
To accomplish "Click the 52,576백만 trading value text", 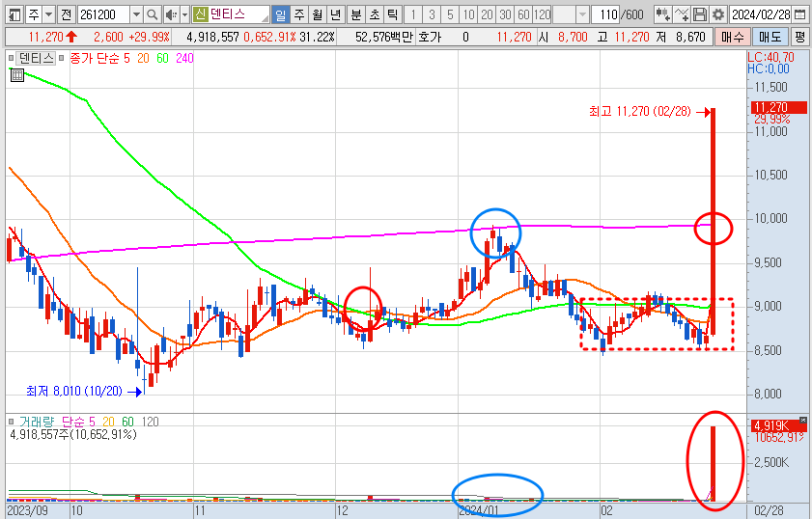I will tap(383, 38).
